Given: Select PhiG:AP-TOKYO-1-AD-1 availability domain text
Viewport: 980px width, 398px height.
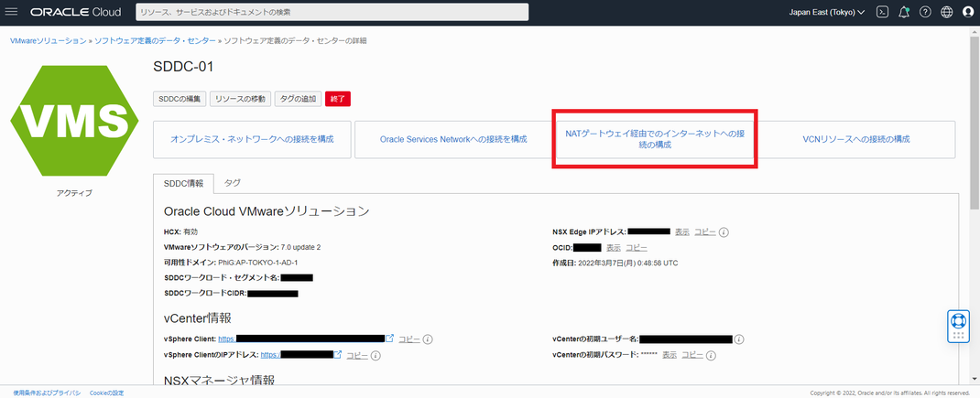Looking at the screenshot, I should click(x=258, y=263).
